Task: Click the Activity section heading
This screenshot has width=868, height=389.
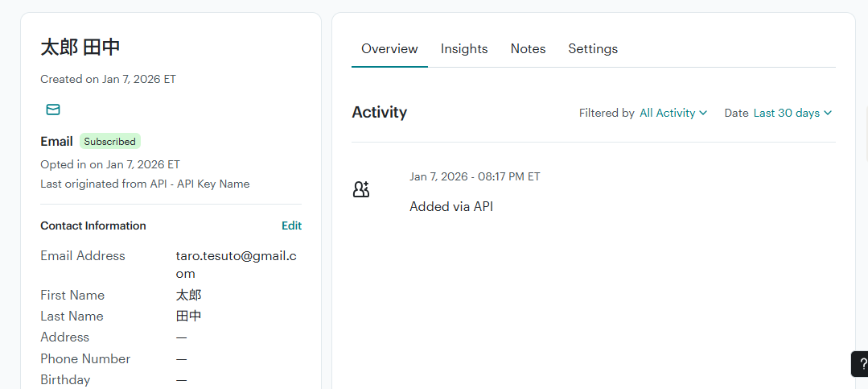Action: pos(380,113)
